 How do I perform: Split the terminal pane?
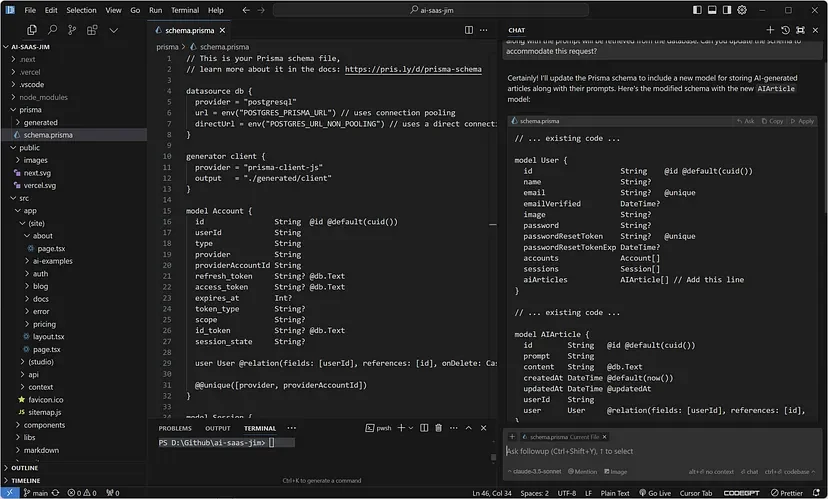tap(424, 428)
